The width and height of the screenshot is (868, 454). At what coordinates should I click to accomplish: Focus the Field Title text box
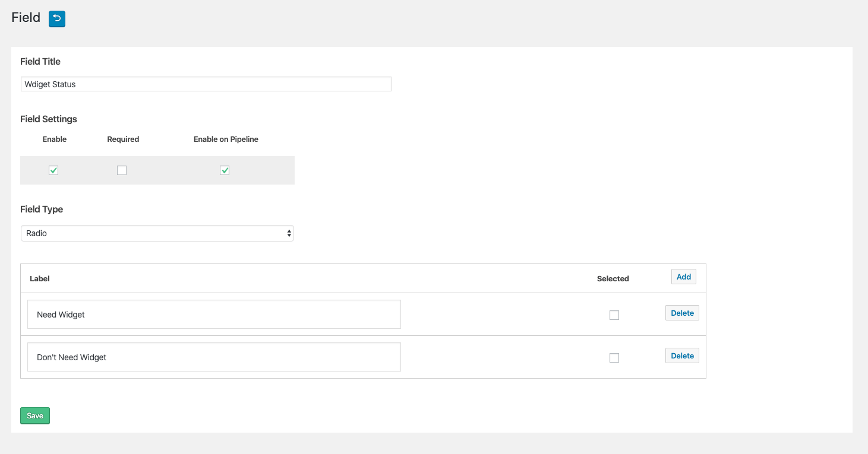pyautogui.click(x=206, y=84)
